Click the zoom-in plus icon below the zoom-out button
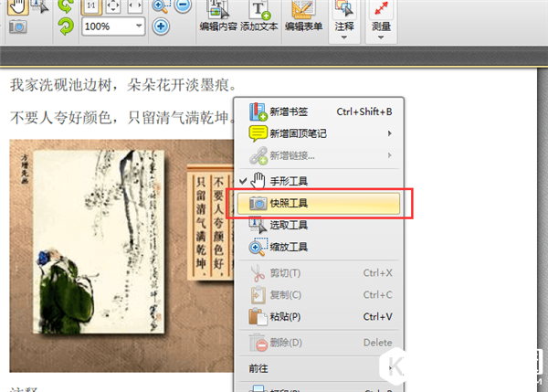 pos(161,26)
